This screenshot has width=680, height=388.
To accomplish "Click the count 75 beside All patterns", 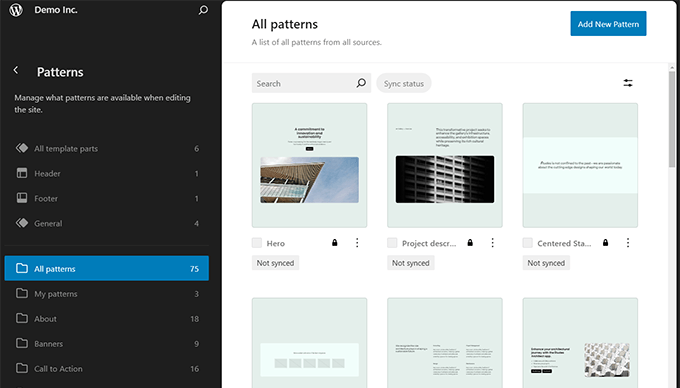I will coord(194,269).
